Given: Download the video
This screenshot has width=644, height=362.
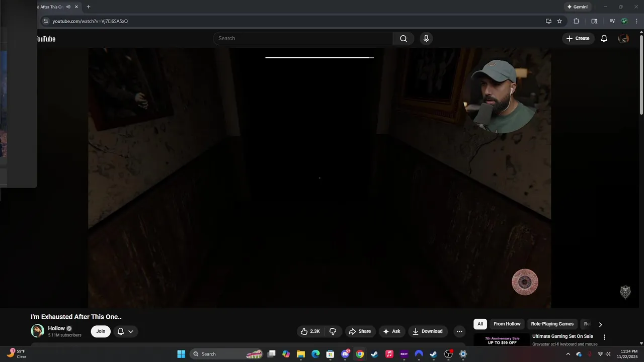Looking at the screenshot, I should (x=427, y=331).
